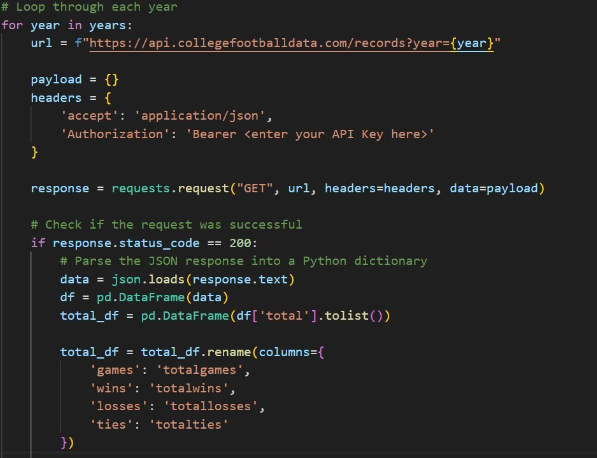Click the 'application/json' string
The image size is (597, 458).
pos(200,116)
